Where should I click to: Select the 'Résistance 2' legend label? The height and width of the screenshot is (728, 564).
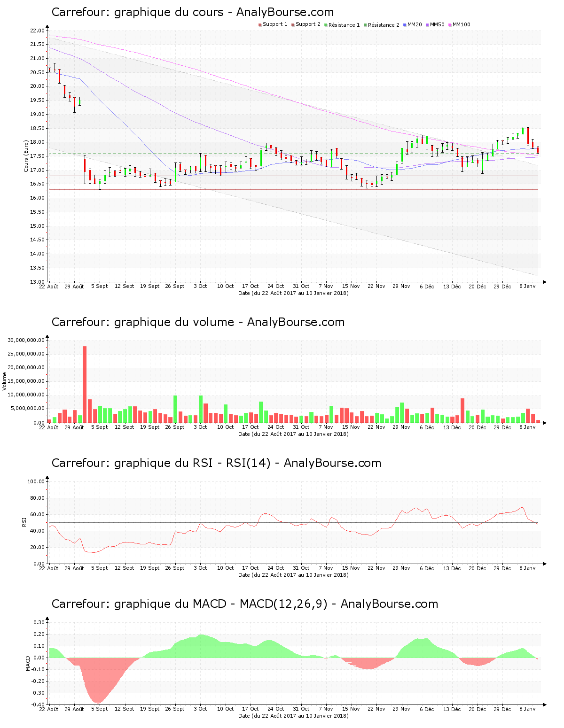point(384,25)
